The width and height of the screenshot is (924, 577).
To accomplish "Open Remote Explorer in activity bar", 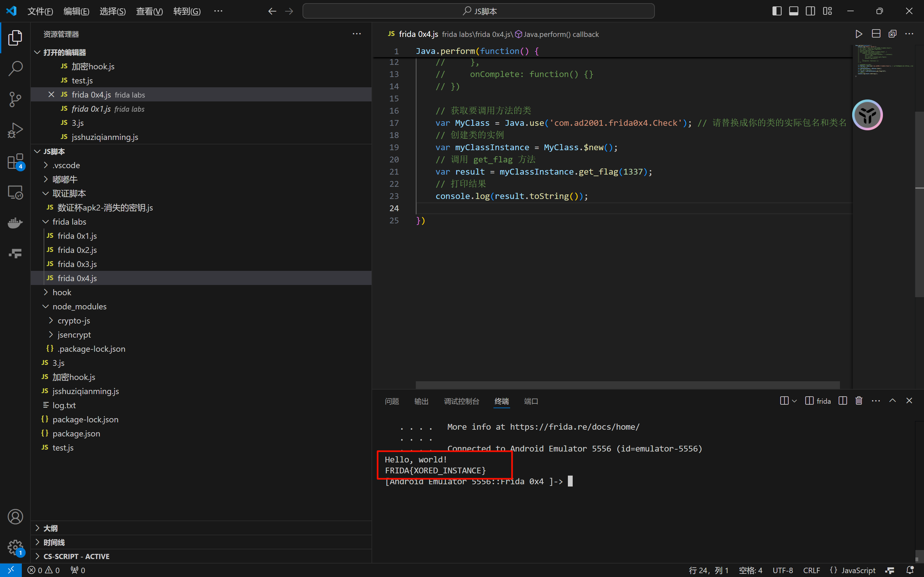I will coord(15,192).
